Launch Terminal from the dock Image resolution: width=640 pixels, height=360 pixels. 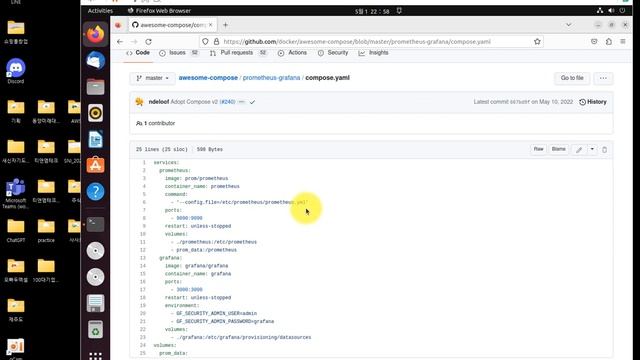(x=96, y=224)
